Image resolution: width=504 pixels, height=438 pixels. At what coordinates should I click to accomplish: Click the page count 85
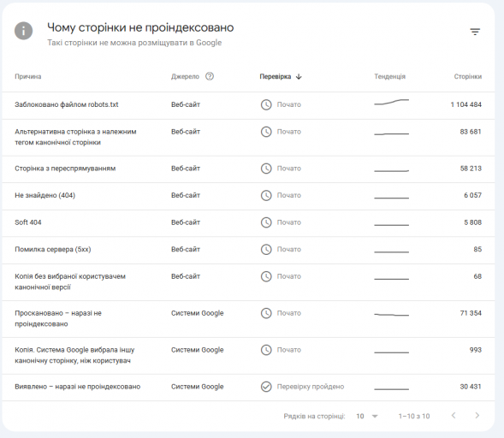pyautogui.click(x=477, y=249)
